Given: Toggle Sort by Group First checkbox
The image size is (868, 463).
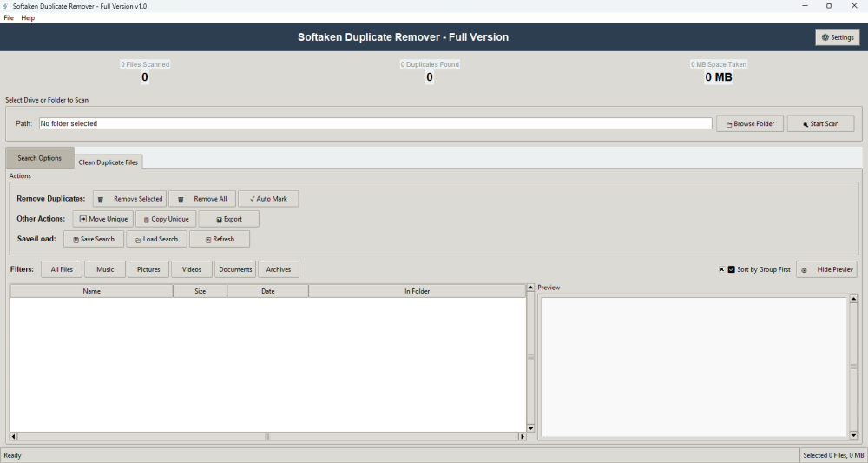Looking at the screenshot, I should (x=732, y=269).
